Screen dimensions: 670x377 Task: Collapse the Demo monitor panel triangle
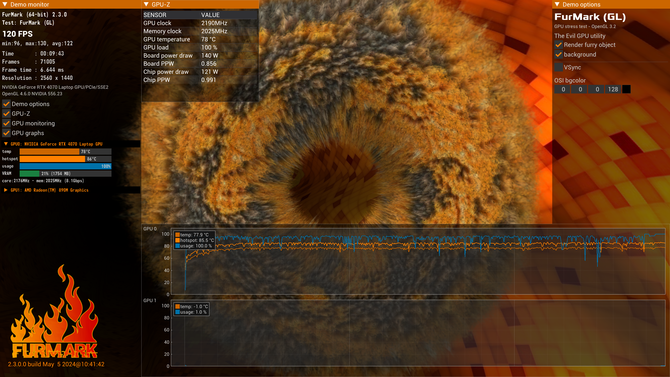pos(5,4)
